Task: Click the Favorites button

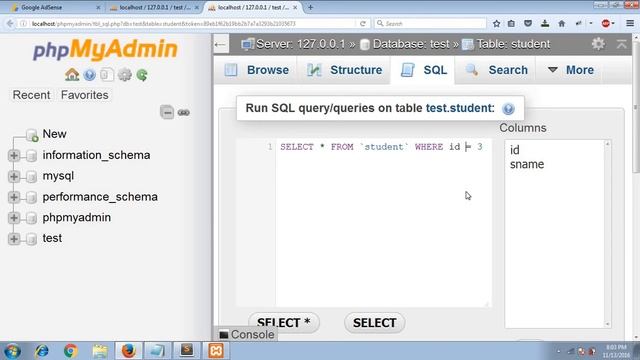Action: point(84,95)
